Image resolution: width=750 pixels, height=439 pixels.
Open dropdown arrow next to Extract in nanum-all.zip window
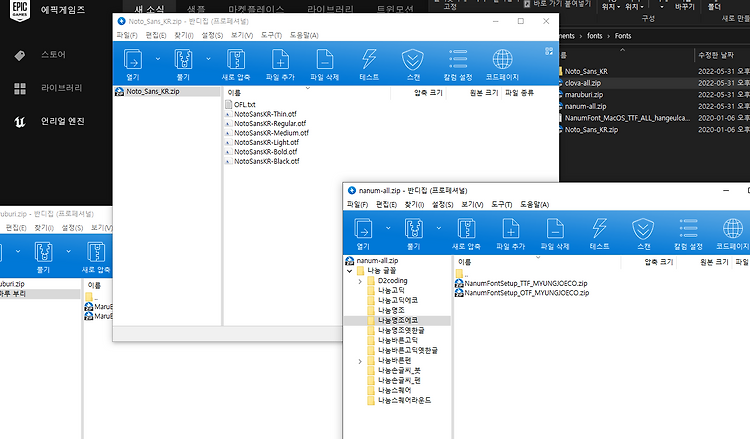(x=439, y=228)
